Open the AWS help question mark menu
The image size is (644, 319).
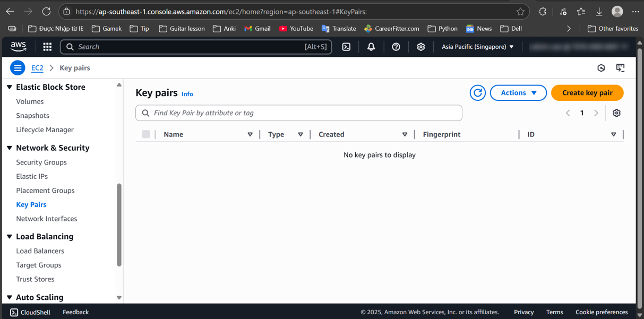(x=396, y=47)
